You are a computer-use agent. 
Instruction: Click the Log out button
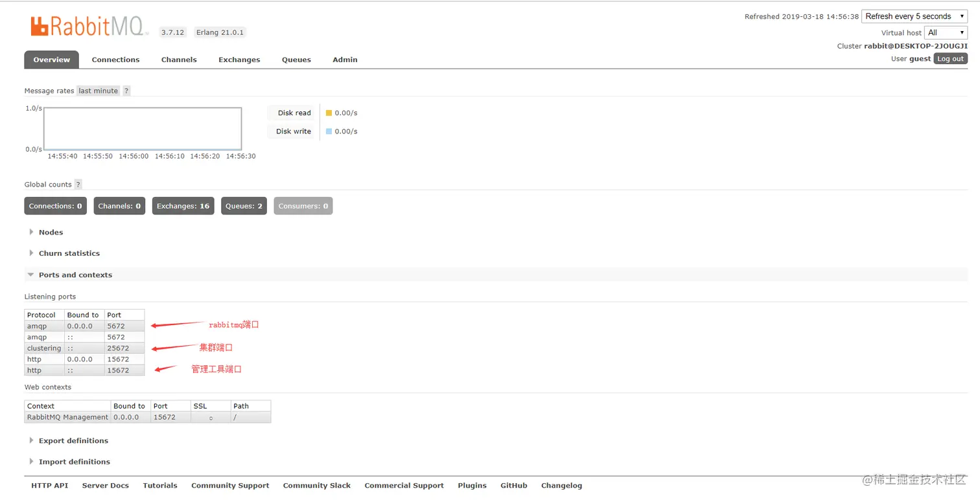[x=950, y=58]
